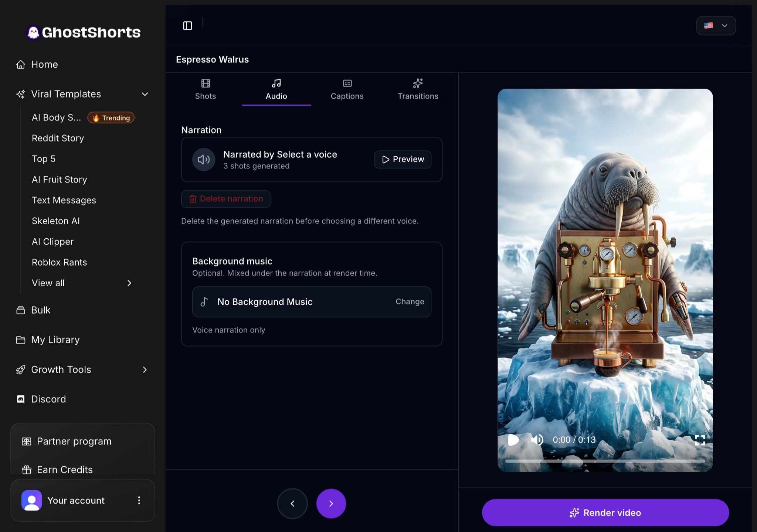Open the Top 5 template
This screenshot has height=532, width=757.
(44, 159)
